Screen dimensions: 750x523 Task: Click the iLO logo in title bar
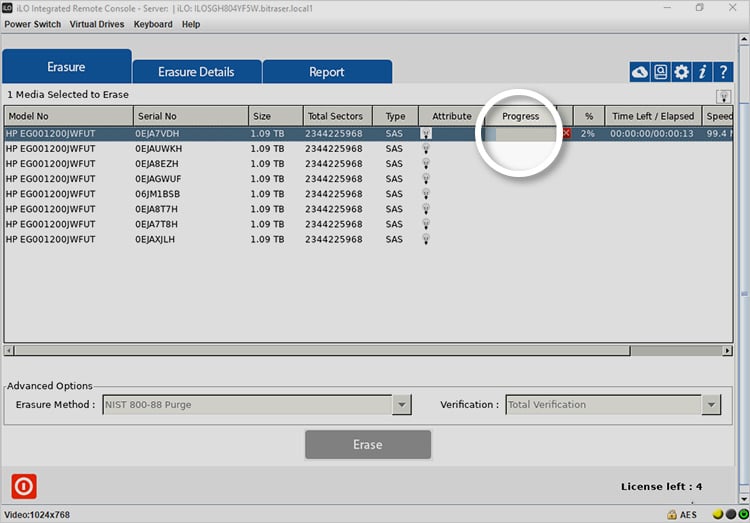tap(7, 8)
